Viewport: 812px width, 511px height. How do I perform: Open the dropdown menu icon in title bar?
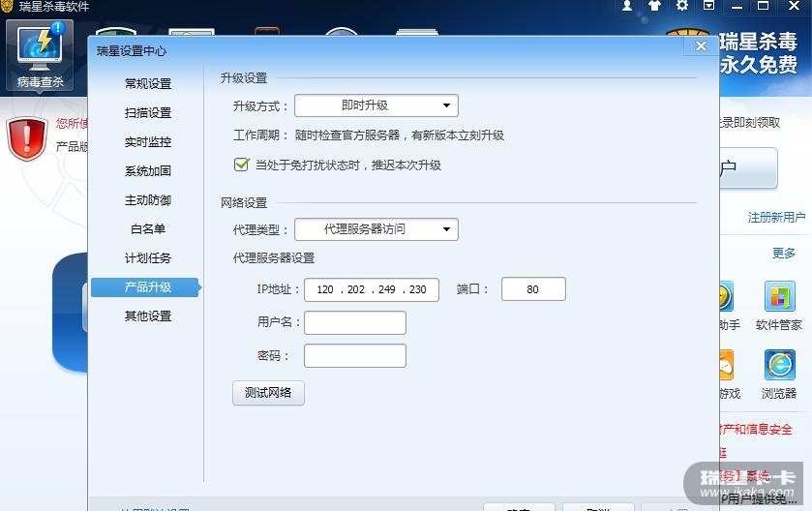[x=709, y=6]
